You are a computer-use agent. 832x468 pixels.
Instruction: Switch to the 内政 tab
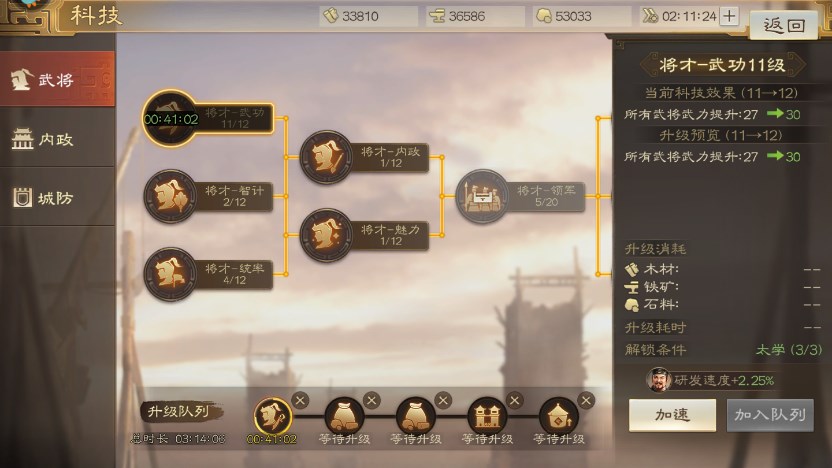pyautogui.click(x=57, y=139)
